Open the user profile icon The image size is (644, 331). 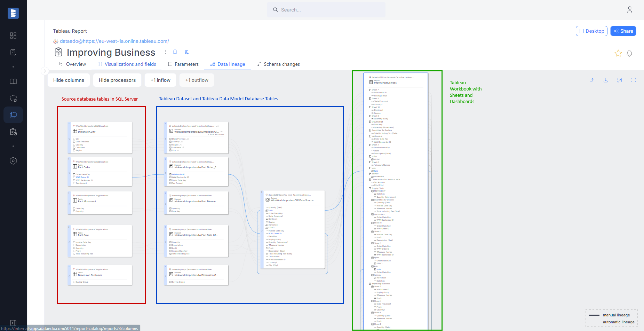630,10
